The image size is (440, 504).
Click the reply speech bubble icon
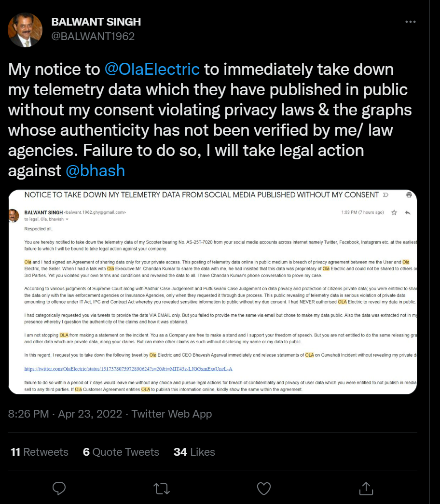pyautogui.click(x=59, y=488)
